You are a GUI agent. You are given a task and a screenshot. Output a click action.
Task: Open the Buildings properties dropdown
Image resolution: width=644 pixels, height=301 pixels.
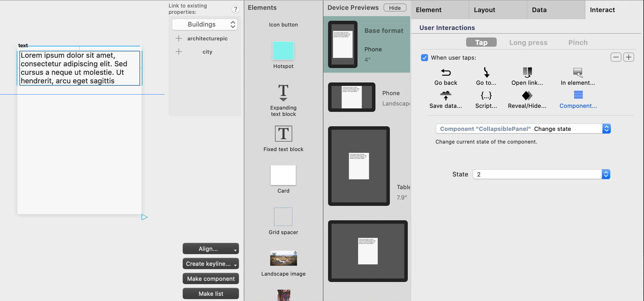coord(204,24)
